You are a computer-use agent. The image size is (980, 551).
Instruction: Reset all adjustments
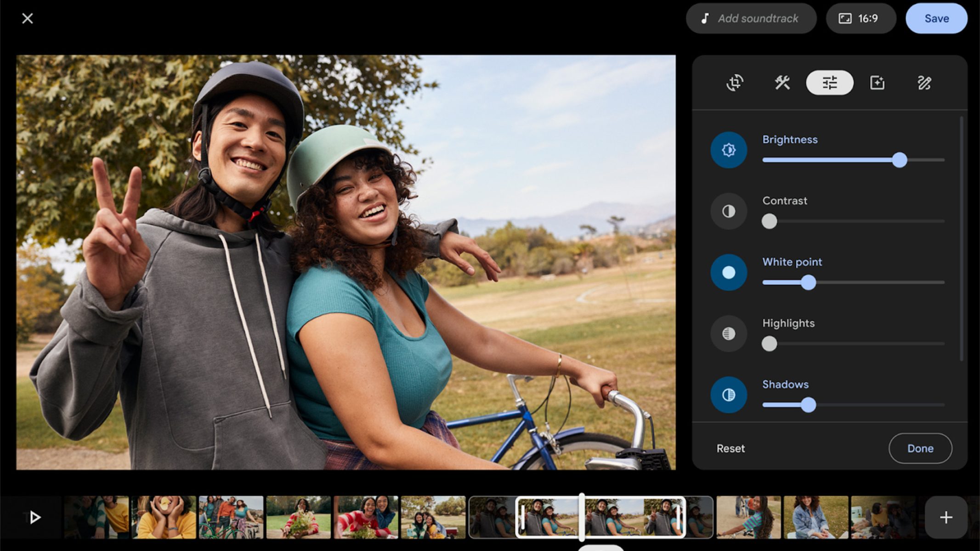731,448
